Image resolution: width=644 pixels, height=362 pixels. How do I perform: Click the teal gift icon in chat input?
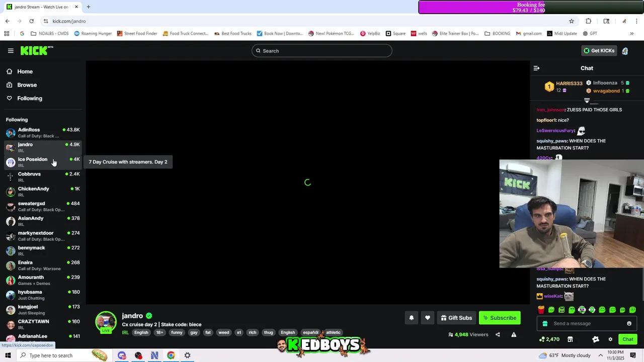(x=545, y=324)
